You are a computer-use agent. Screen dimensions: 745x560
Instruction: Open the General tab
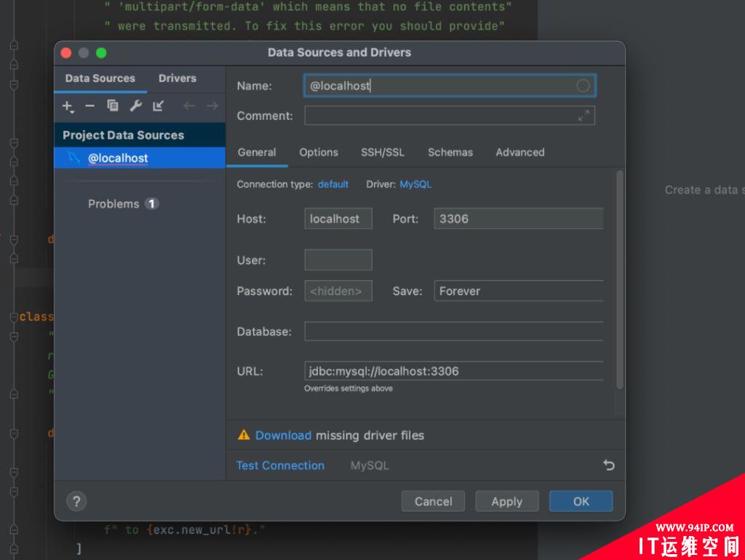pos(257,153)
